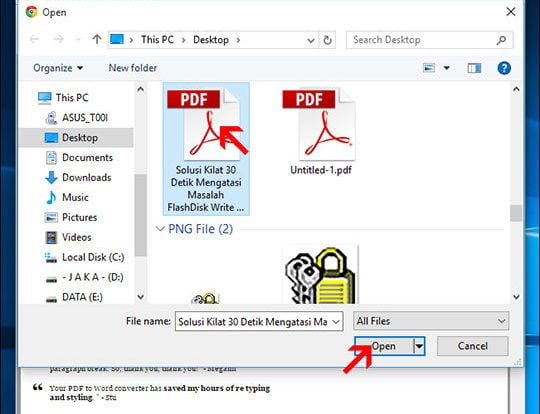Viewport: 540px width, 414px height.
Task: Click the Back navigation arrow
Action: (34, 40)
